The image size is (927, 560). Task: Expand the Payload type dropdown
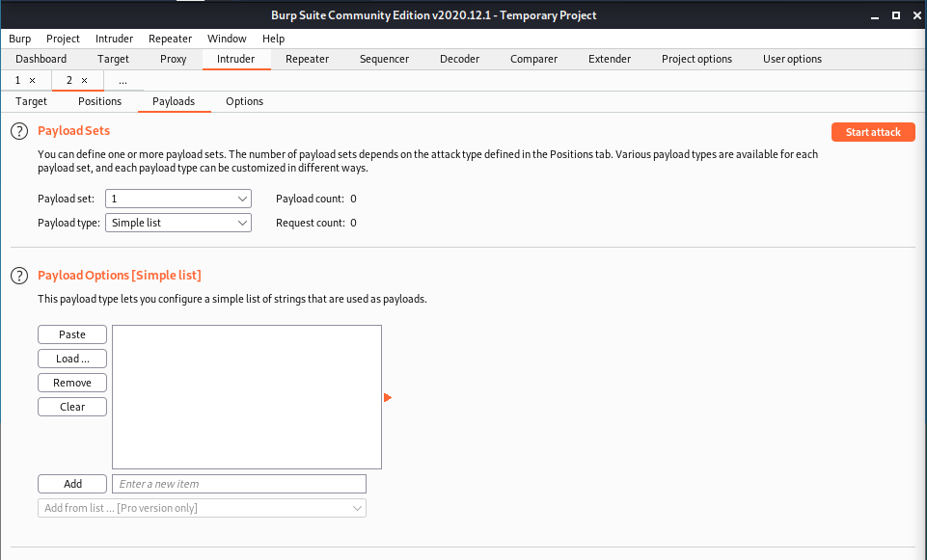click(177, 223)
